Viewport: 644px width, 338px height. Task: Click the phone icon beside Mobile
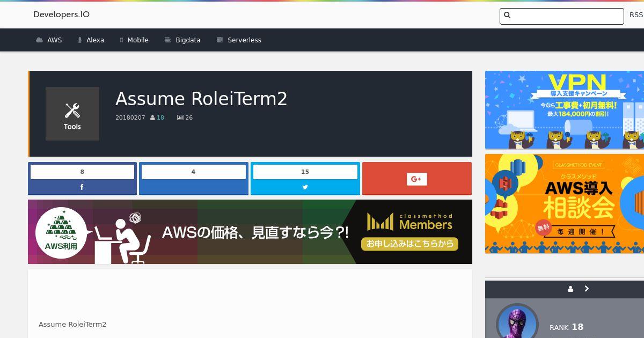pyautogui.click(x=122, y=40)
